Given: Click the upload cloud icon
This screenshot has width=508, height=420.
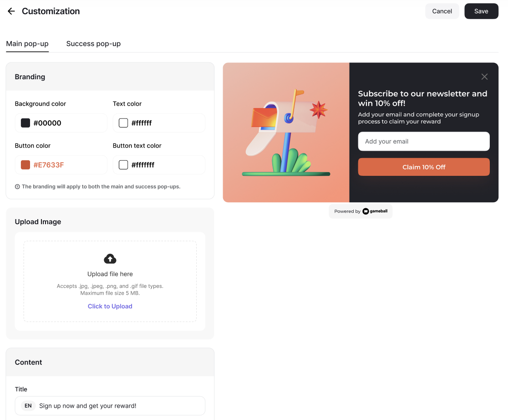Looking at the screenshot, I should [110, 259].
